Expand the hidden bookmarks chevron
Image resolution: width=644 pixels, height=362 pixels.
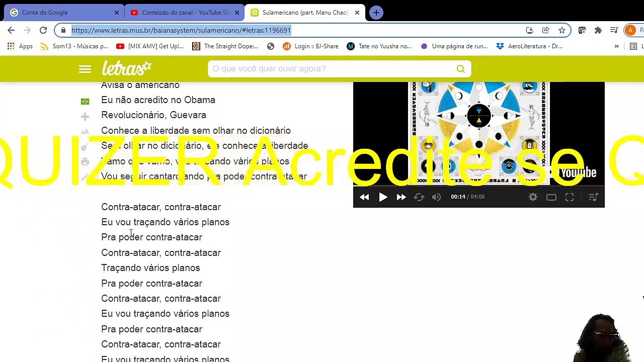tap(616, 46)
